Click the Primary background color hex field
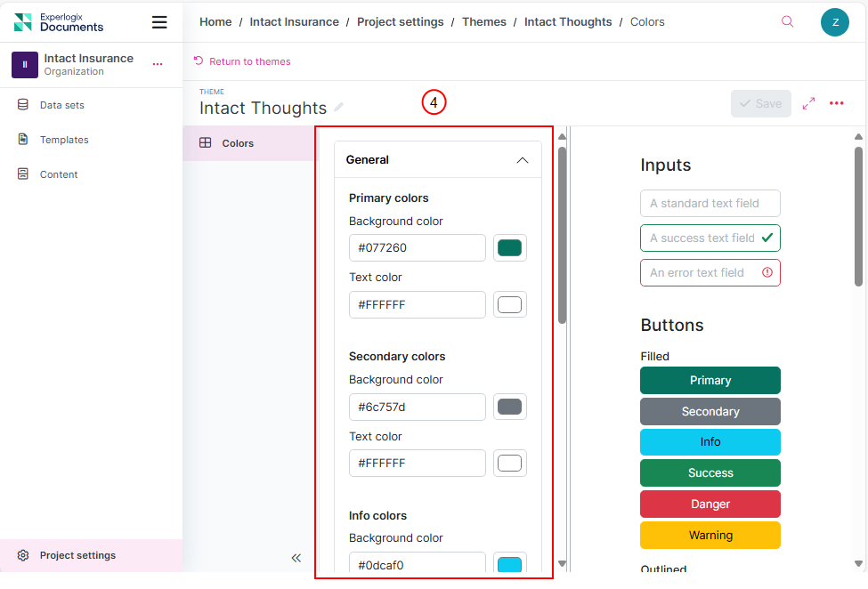Image resolution: width=868 pixels, height=589 pixels. [417, 248]
